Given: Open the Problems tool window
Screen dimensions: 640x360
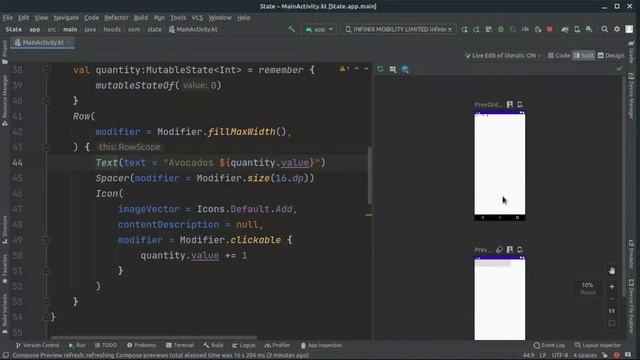Looking at the screenshot, I should (x=141, y=345).
